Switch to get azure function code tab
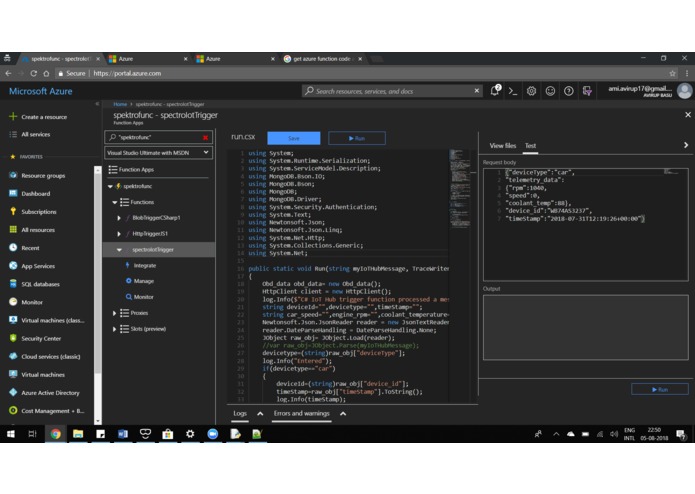This screenshot has height=494, width=695. click(323, 59)
